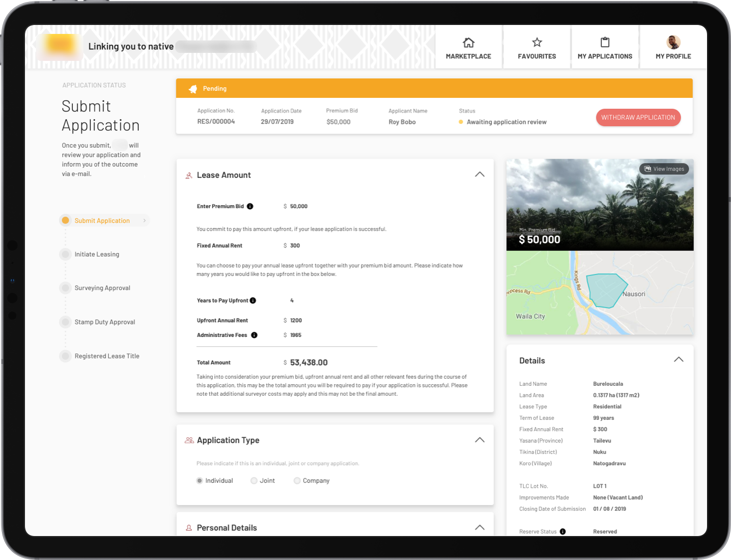Click Reserve Status value Reserved

[605, 532]
